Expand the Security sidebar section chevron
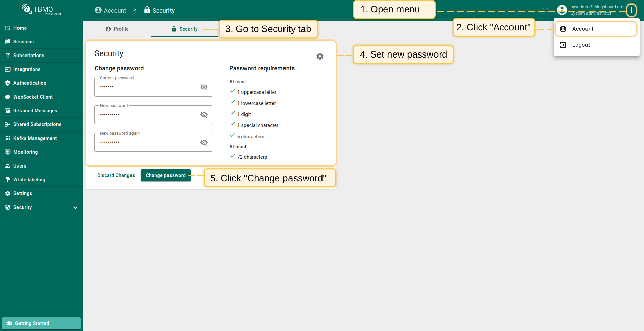The image size is (644, 331). pyautogui.click(x=75, y=208)
